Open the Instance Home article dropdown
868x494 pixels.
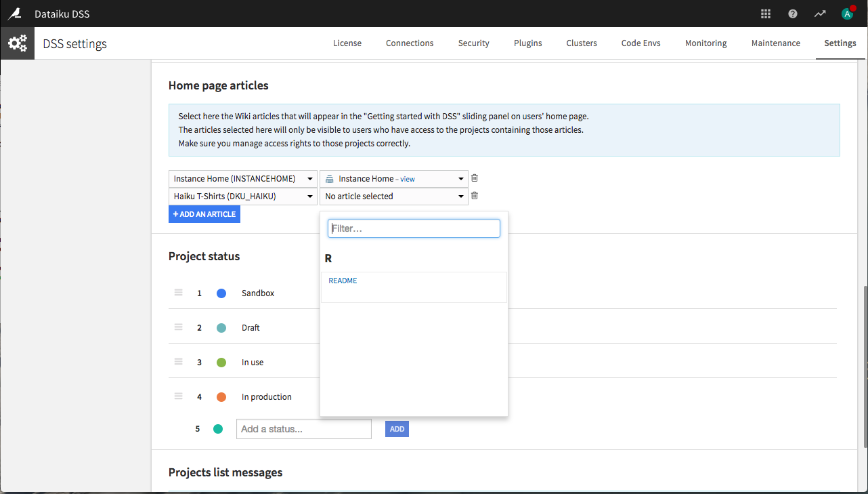click(x=394, y=179)
